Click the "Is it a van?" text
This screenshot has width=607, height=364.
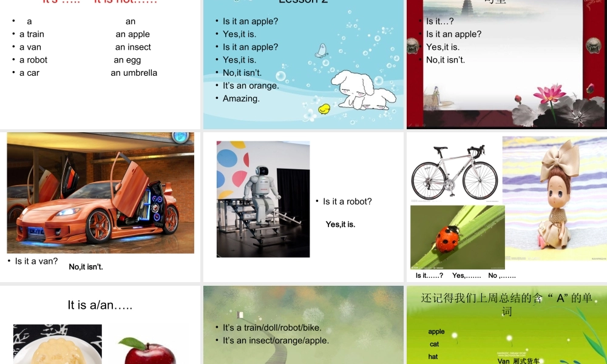[x=36, y=261]
